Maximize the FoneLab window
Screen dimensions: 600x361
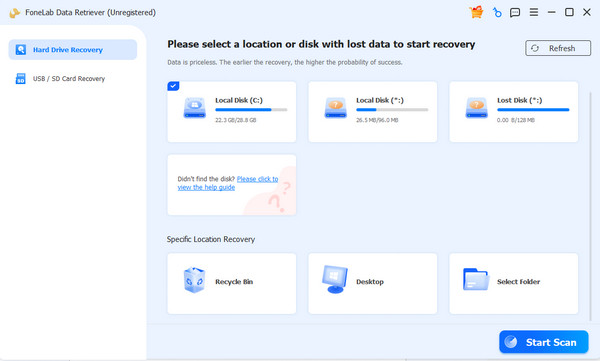(x=569, y=12)
